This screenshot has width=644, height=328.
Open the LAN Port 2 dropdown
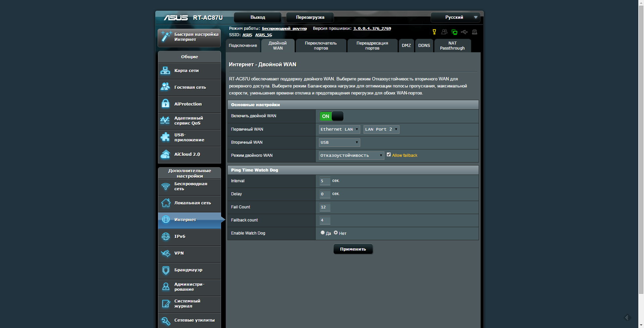pyautogui.click(x=381, y=129)
